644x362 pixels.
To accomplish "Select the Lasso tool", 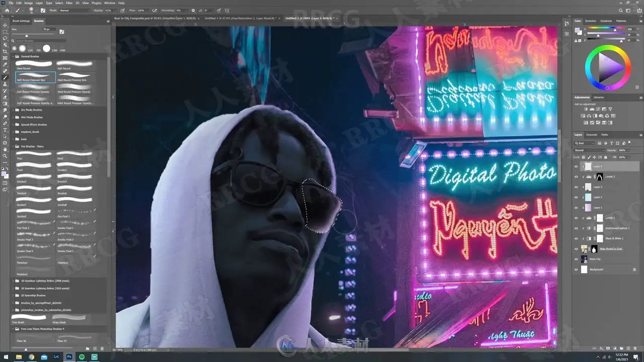I will click(5, 38).
